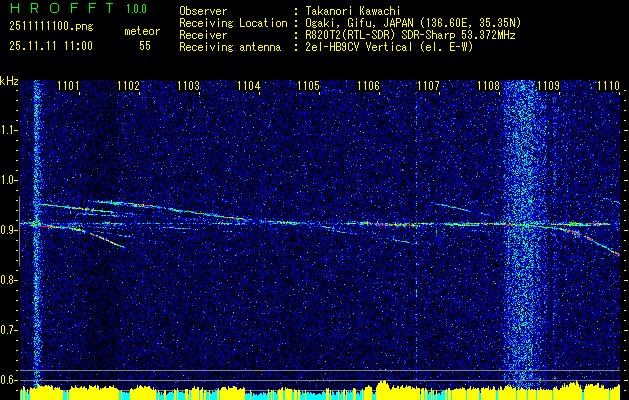Viewport: 629px width, 400px height.
Task: Click the meteor label
Action: point(142,31)
